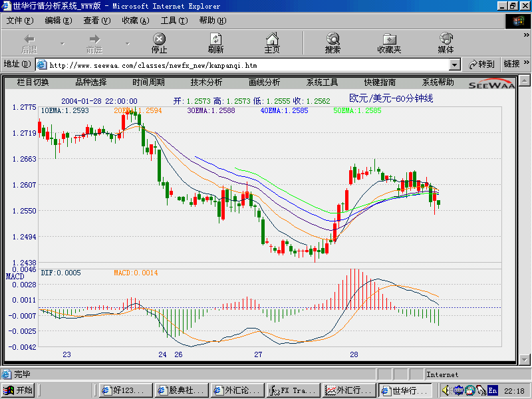Open 系统帮助 system help menu

click(x=438, y=82)
